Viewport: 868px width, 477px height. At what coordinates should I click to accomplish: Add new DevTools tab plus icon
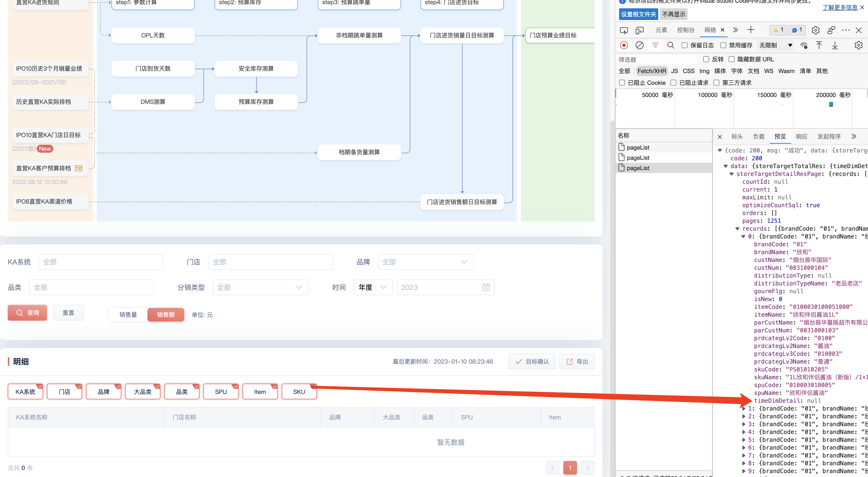click(751, 30)
